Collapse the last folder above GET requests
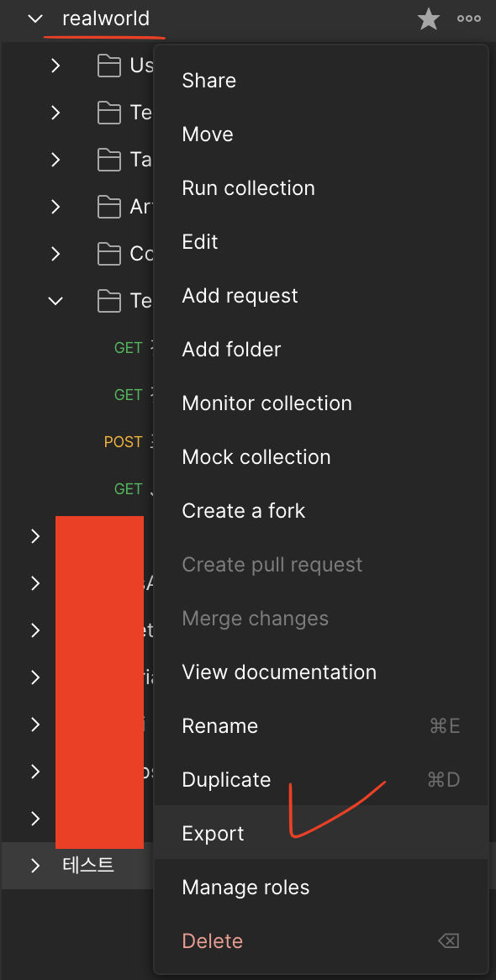 point(55,301)
